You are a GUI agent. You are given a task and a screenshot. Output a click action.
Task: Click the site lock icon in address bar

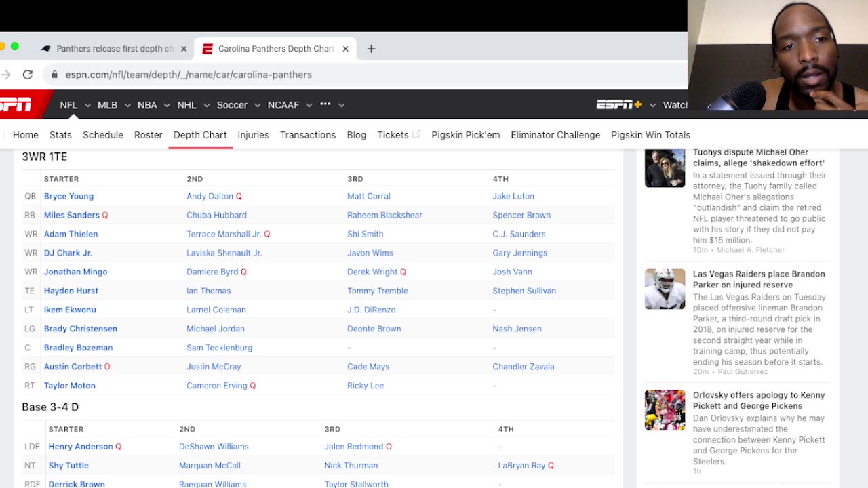[55, 75]
